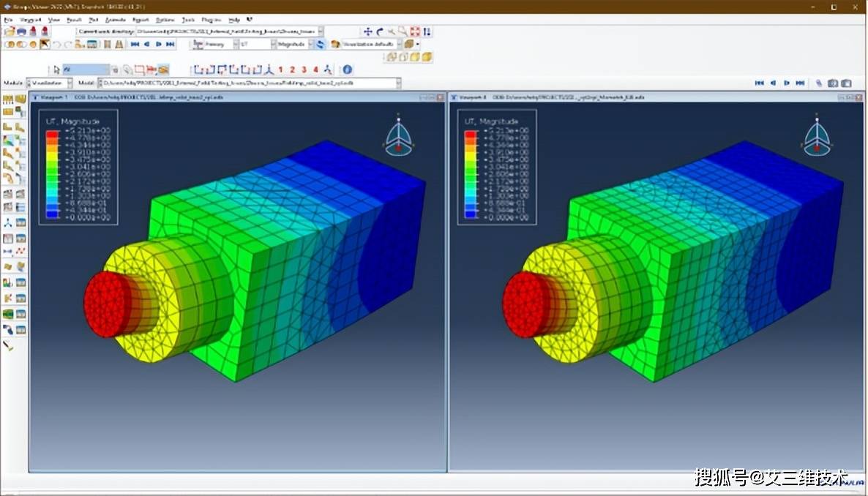Click the print toolbar icon

point(21,31)
